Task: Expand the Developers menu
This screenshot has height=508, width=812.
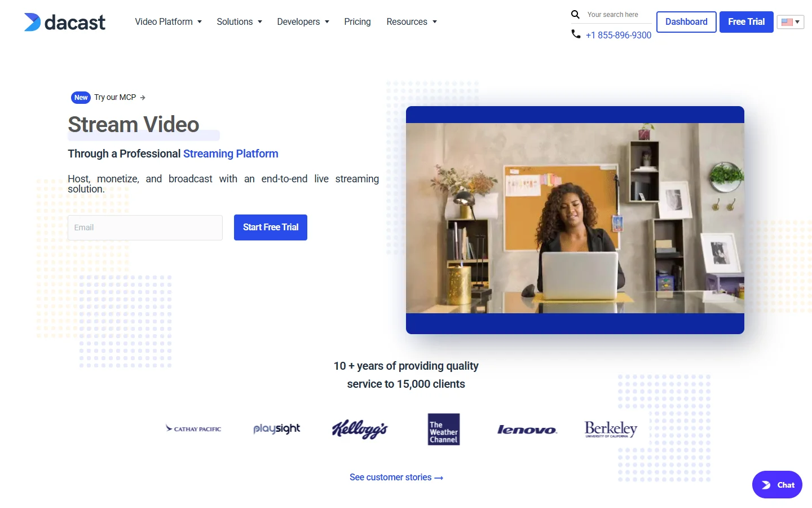Action: (303, 21)
